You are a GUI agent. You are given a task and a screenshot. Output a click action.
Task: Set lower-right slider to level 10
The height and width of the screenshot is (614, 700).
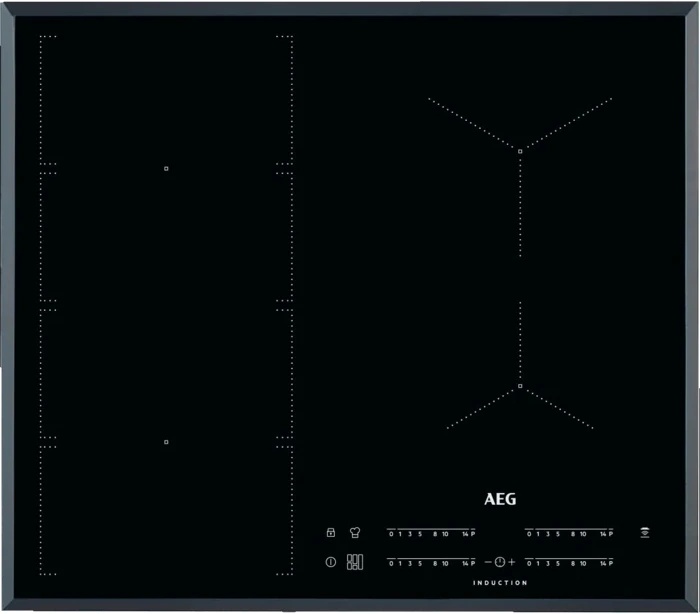(583, 564)
